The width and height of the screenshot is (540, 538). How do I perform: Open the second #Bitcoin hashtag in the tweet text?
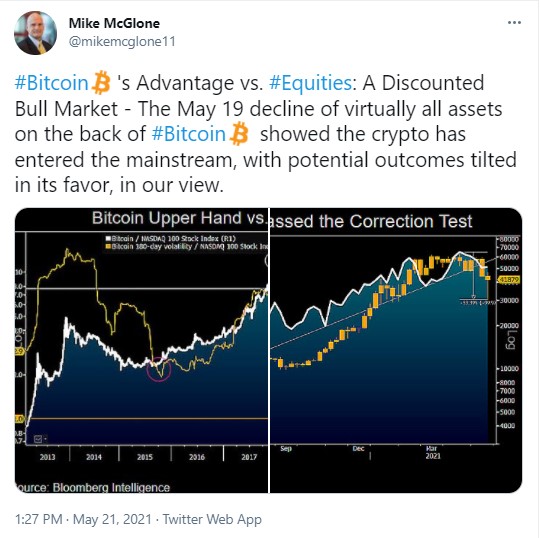point(189,134)
